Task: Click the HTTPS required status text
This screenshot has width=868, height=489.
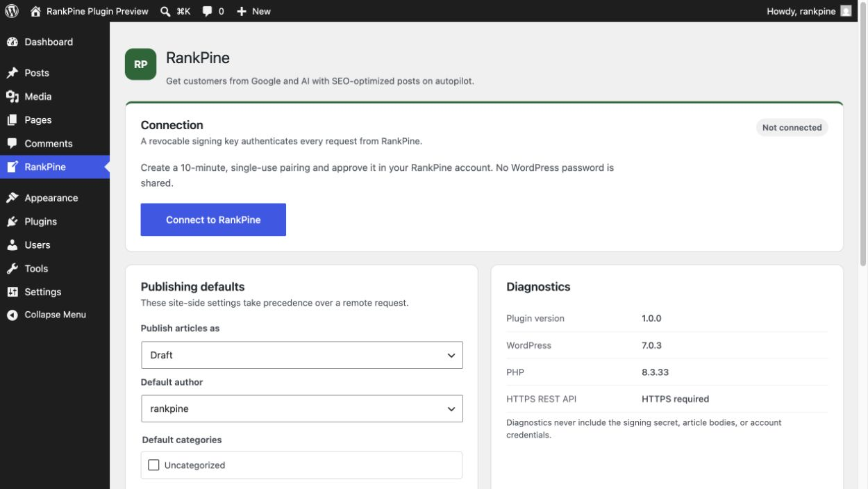Action: (675, 399)
